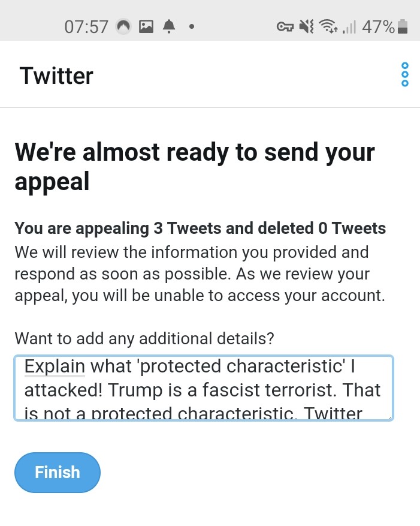The height and width of the screenshot is (526, 420).
Task: Tap the battery icon
Action: pyautogui.click(x=403, y=27)
